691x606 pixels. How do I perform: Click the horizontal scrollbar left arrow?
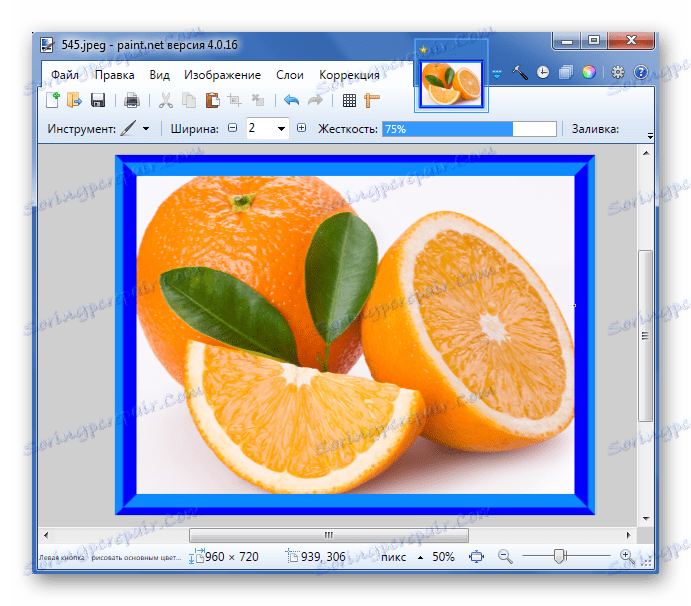[46, 535]
